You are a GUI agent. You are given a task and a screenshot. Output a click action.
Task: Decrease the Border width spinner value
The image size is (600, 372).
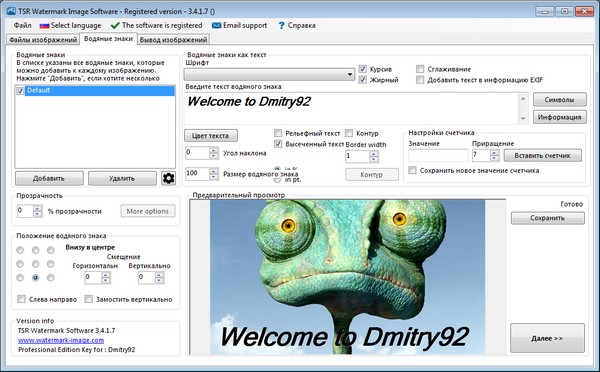tap(374, 159)
